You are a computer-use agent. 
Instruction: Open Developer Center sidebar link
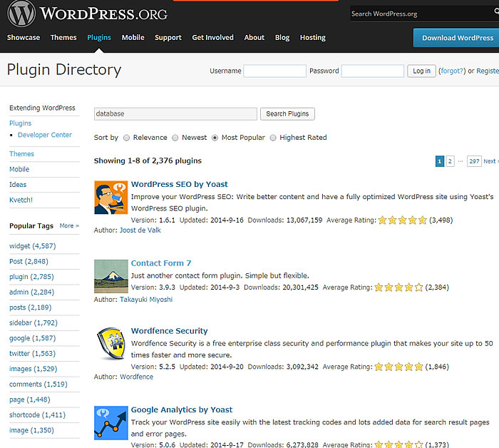(45, 135)
